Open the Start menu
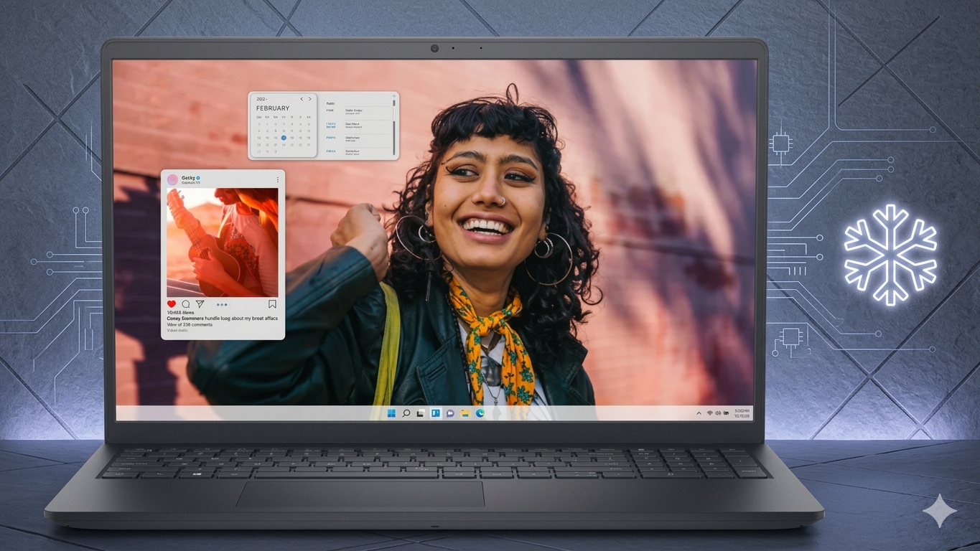980x551 pixels. tap(391, 413)
